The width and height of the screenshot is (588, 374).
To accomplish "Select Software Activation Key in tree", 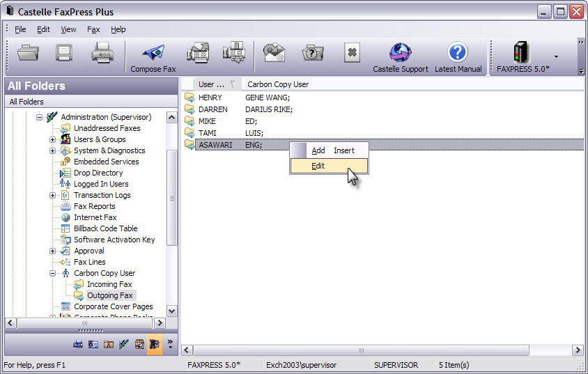I will coord(114,240).
